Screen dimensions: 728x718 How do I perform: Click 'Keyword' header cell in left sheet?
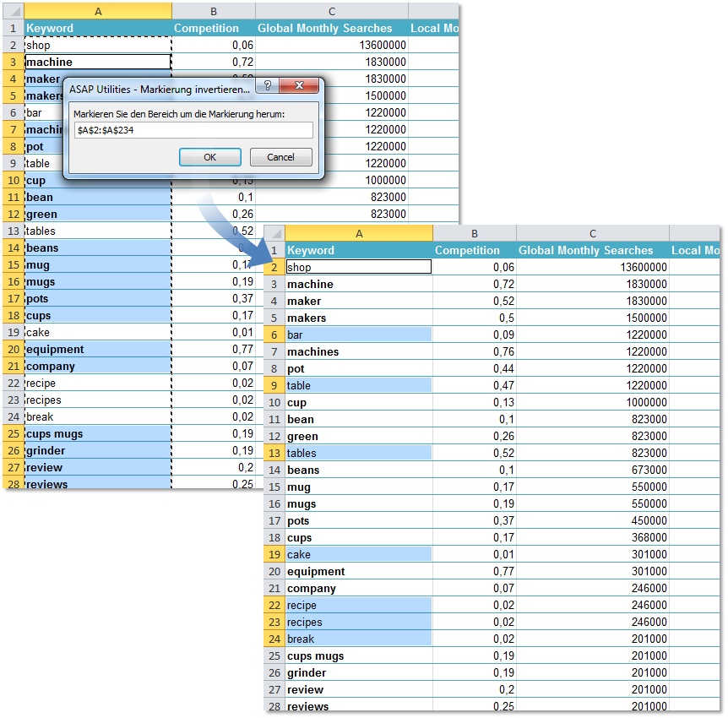click(x=98, y=28)
